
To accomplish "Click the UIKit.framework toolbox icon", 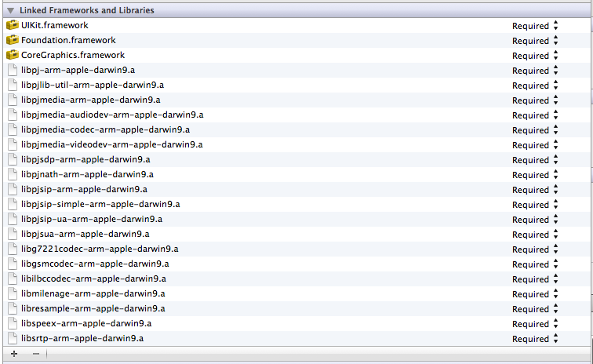I will 13,25.
